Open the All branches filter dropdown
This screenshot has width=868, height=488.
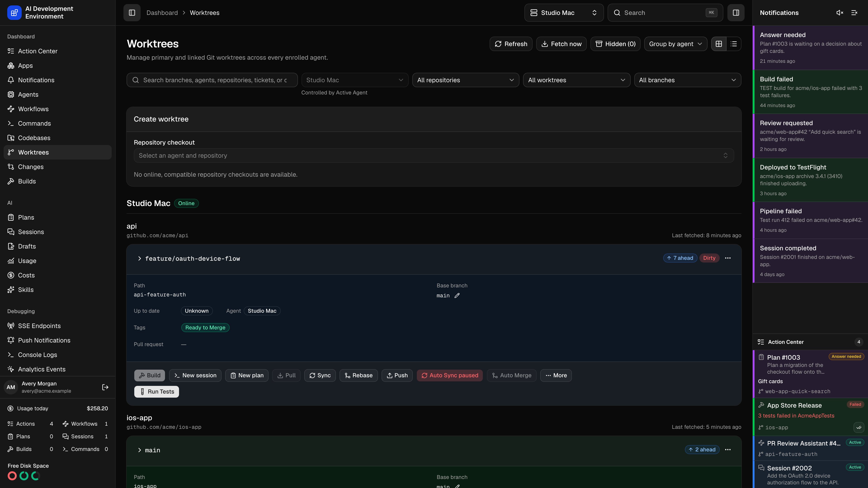coord(687,80)
